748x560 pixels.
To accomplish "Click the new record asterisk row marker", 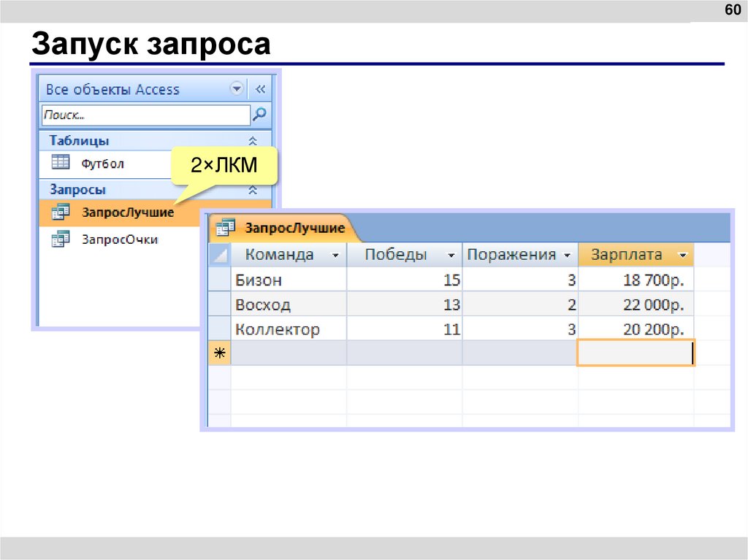I will point(218,352).
